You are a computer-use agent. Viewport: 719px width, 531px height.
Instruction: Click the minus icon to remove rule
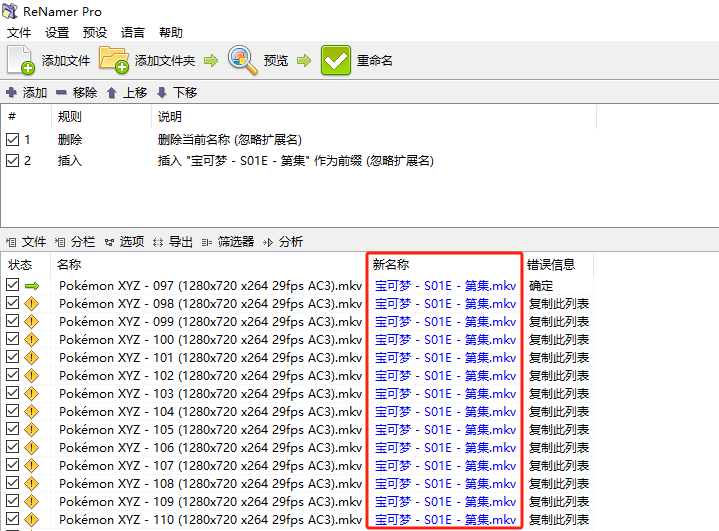pos(61,93)
